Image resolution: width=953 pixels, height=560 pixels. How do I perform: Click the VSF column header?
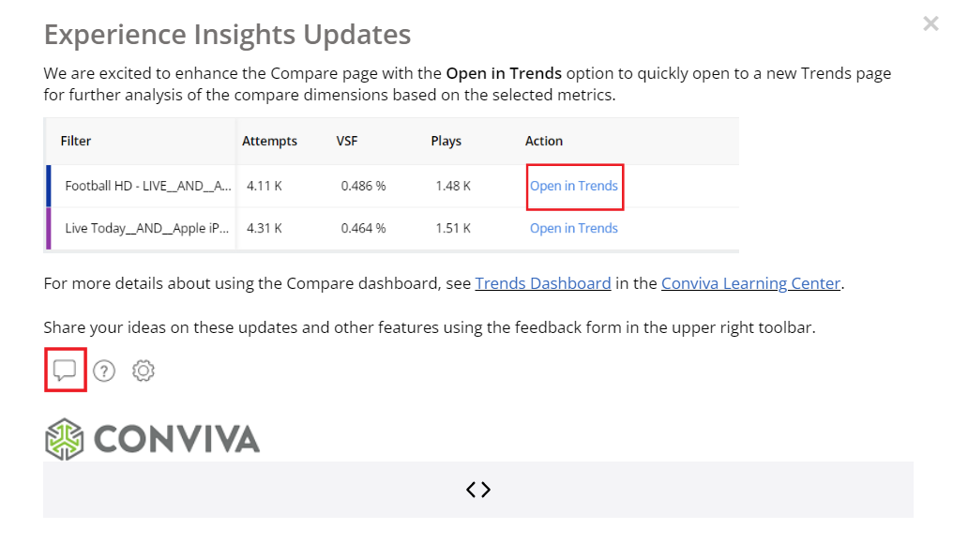347,141
